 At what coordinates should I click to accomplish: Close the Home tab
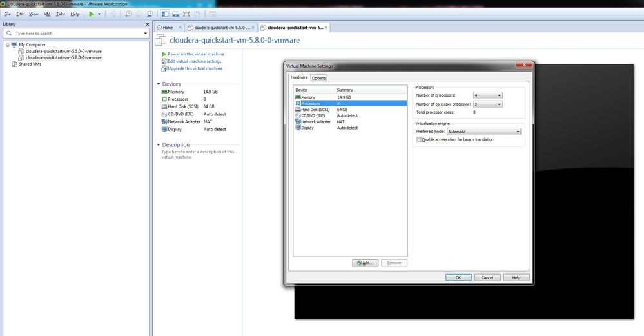click(x=180, y=28)
